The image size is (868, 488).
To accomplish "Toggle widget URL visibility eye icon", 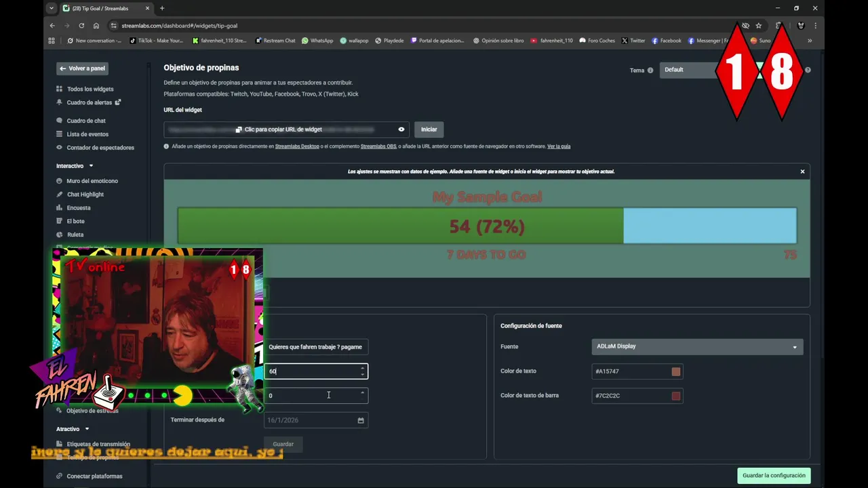I will [401, 129].
